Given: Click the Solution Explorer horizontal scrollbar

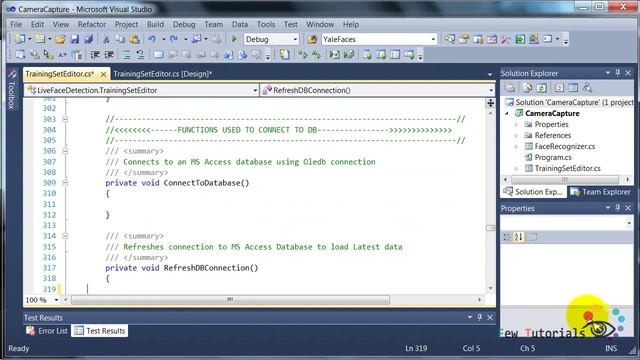Looking at the screenshot, I should 565,180.
